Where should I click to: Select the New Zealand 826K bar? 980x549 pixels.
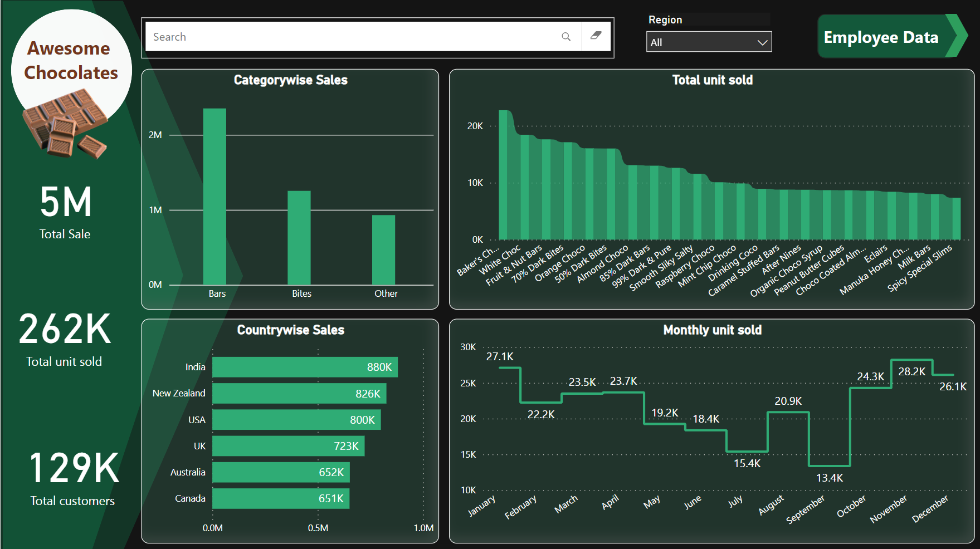point(299,394)
